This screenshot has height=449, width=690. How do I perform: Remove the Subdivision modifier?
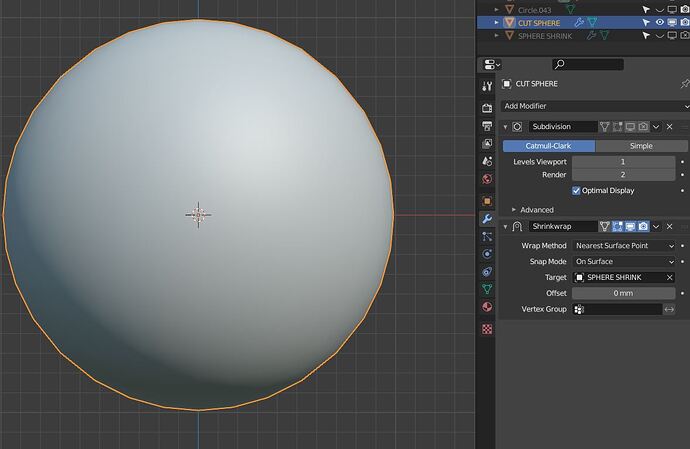click(x=669, y=127)
